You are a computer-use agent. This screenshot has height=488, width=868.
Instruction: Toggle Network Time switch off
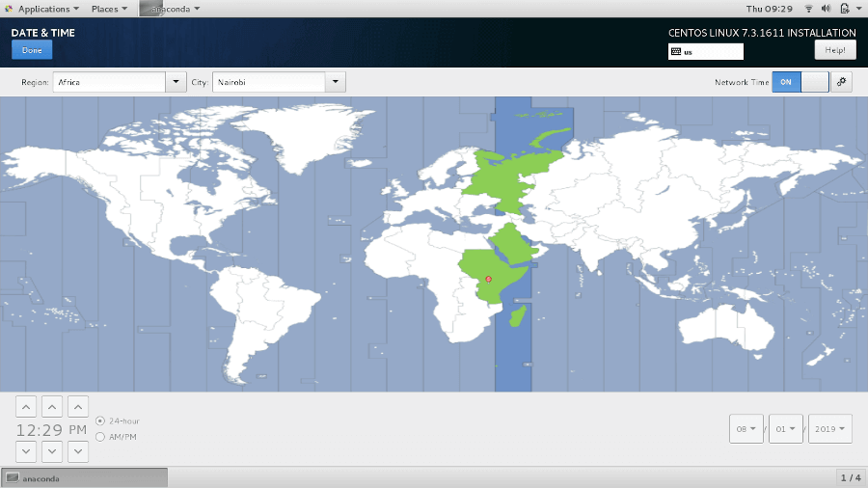pyautogui.click(x=800, y=82)
